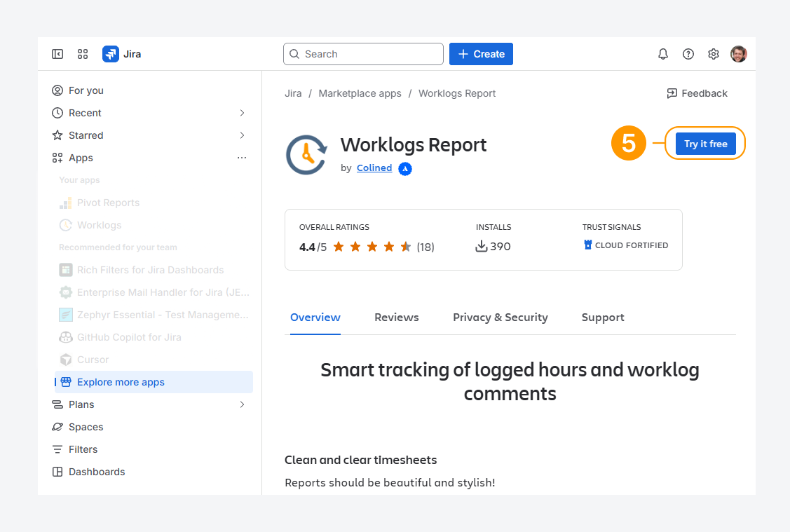Click the 390 installs value
The width and height of the screenshot is (790, 532).
pyautogui.click(x=500, y=246)
